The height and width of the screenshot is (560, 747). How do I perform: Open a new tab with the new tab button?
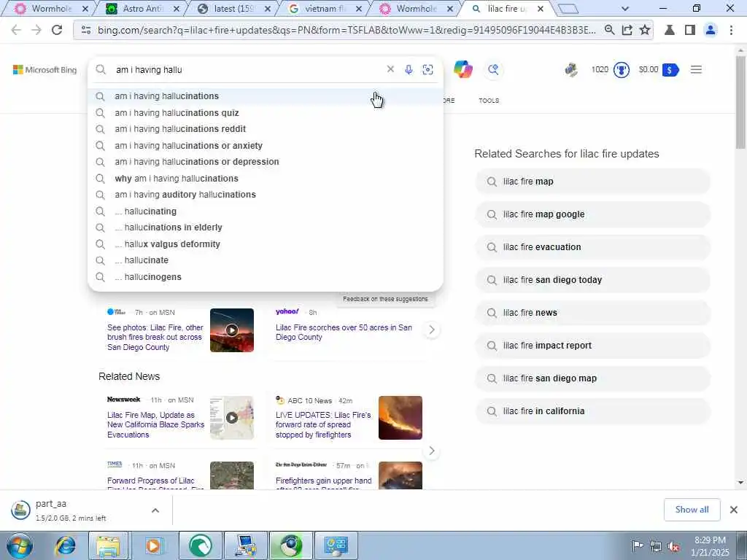click(x=567, y=9)
